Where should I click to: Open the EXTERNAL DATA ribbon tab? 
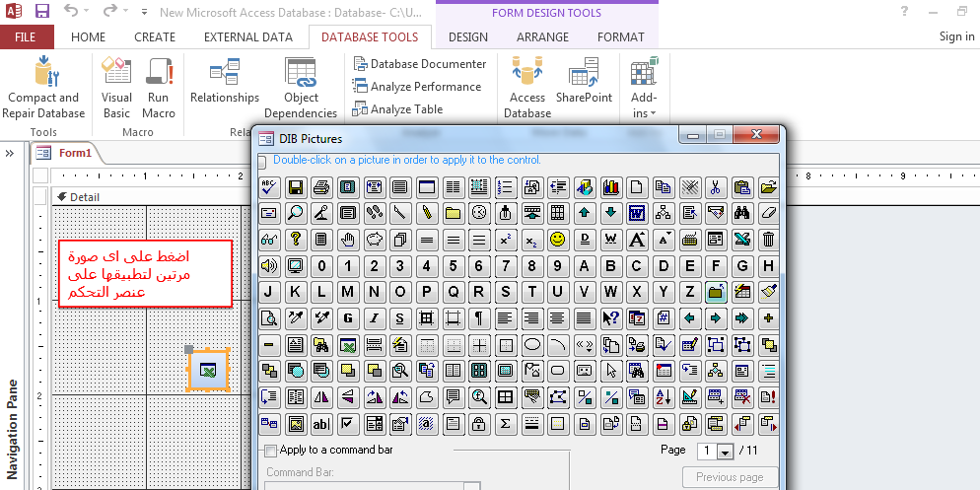coord(248,36)
